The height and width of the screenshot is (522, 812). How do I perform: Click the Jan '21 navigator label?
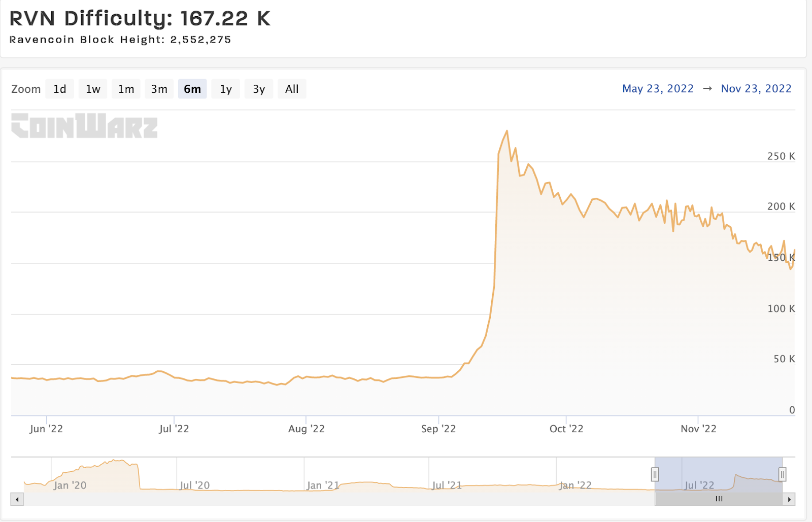click(x=323, y=485)
